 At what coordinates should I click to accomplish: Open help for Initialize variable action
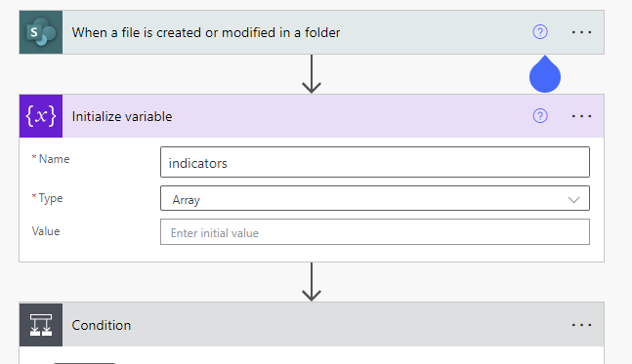coord(540,116)
